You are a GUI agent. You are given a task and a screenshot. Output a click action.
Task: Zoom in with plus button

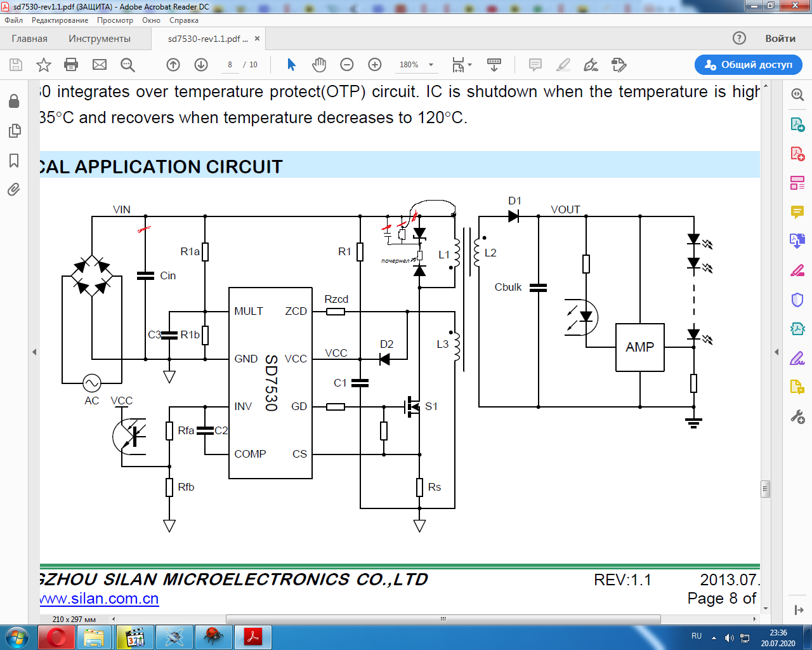coord(375,65)
